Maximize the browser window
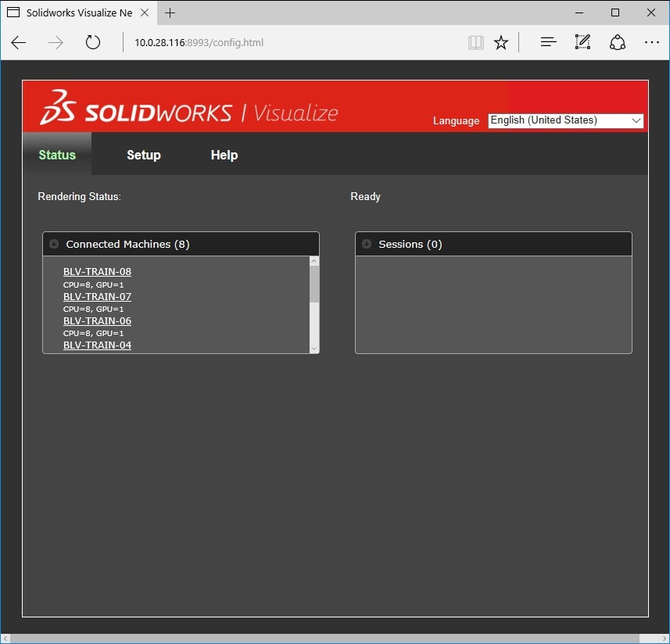 pyautogui.click(x=614, y=13)
